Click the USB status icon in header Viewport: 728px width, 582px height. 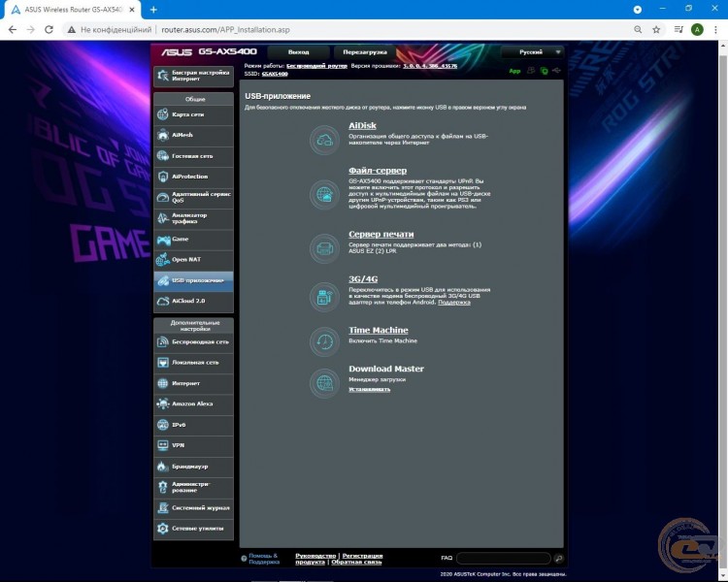pos(556,71)
